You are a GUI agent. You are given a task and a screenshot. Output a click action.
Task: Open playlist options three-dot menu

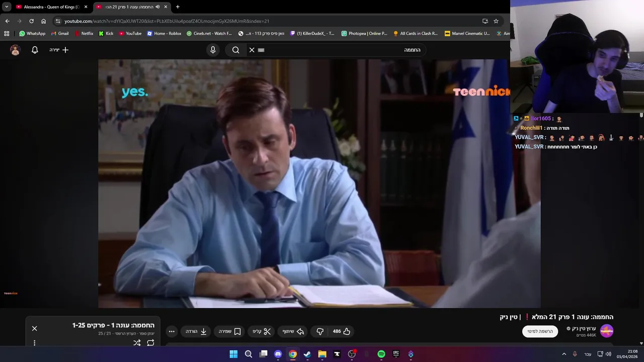coord(34,343)
